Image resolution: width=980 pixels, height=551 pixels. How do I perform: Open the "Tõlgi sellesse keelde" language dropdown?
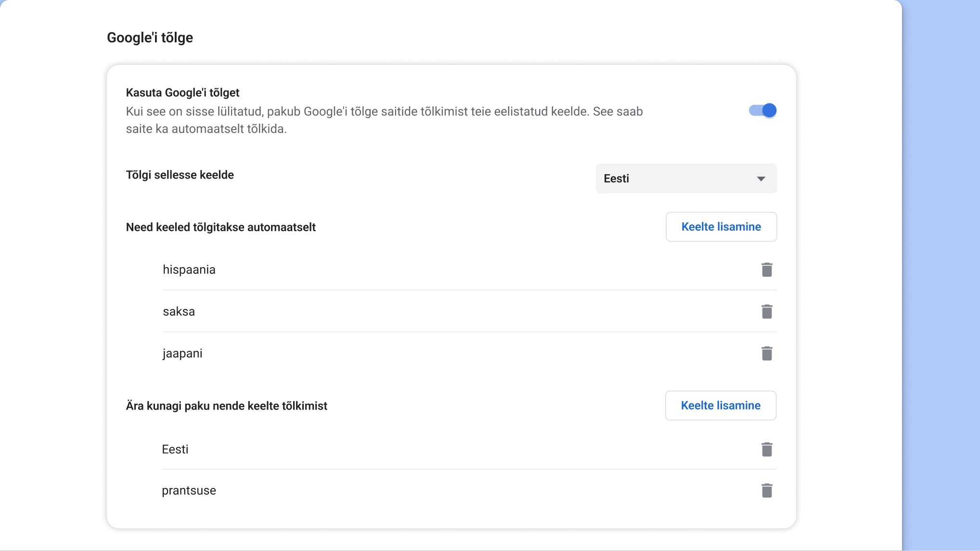686,179
